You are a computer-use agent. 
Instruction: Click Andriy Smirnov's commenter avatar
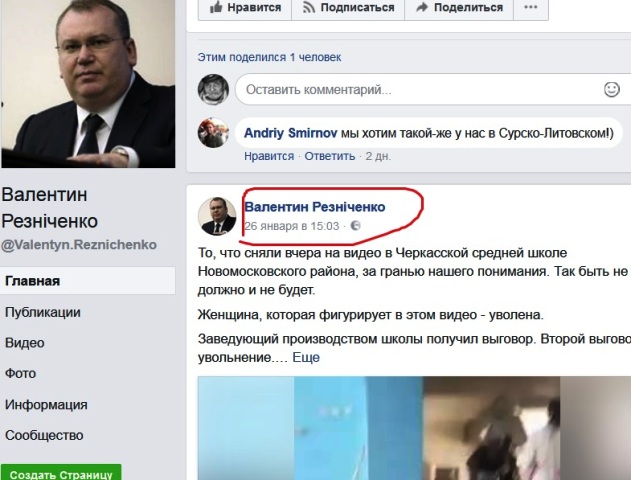click(213, 133)
